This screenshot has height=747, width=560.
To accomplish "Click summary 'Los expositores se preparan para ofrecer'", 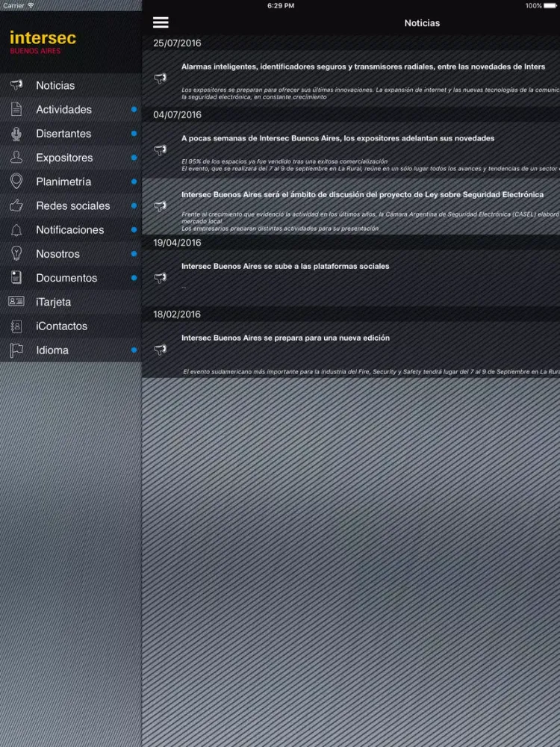I will click(370, 93).
